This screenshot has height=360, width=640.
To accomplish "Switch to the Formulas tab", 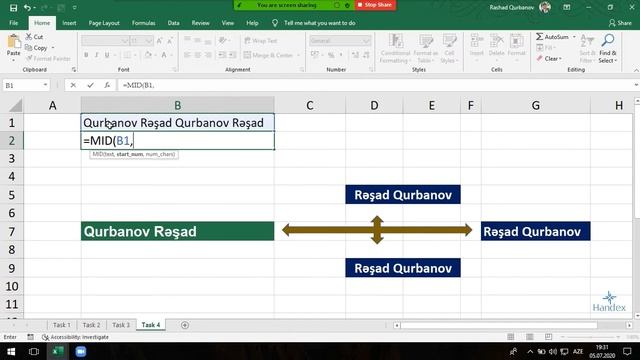I will (x=143, y=23).
